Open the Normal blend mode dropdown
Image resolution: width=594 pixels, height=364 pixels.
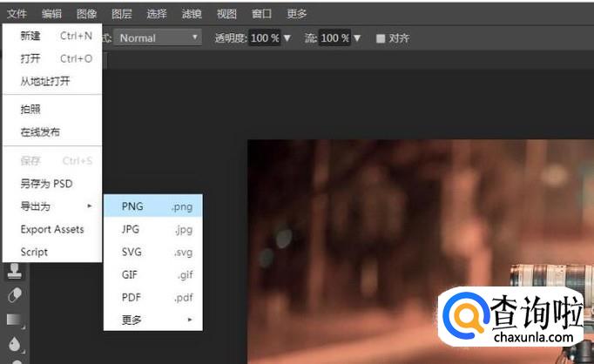[159, 38]
